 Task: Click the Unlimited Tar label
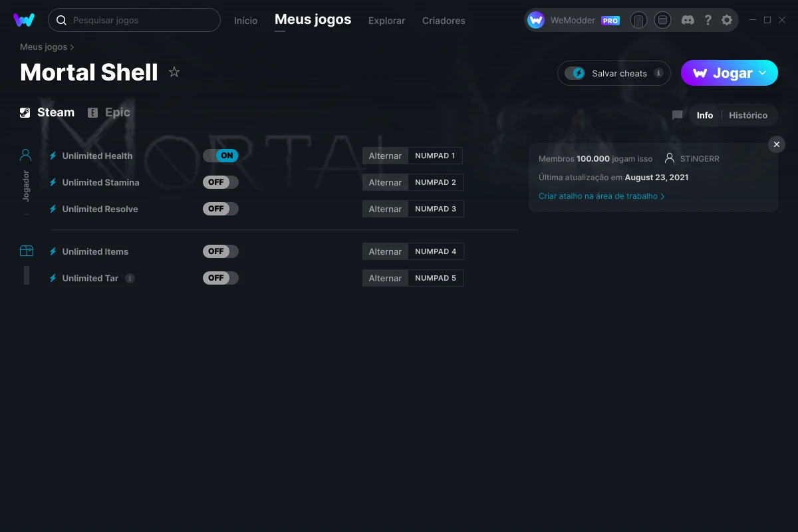pos(90,278)
